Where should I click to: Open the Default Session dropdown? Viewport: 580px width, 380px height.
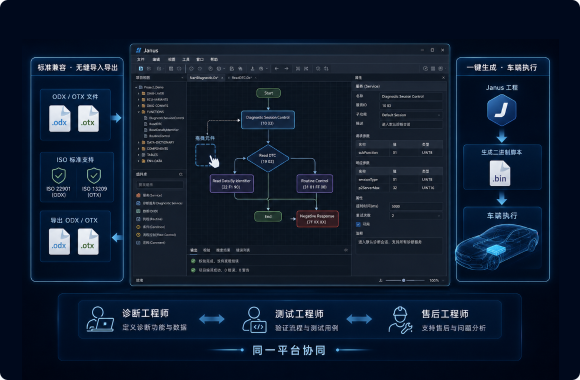(x=411, y=115)
